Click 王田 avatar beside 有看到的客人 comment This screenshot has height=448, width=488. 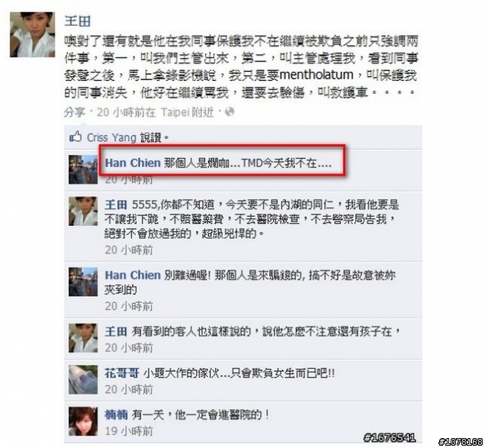(x=83, y=337)
